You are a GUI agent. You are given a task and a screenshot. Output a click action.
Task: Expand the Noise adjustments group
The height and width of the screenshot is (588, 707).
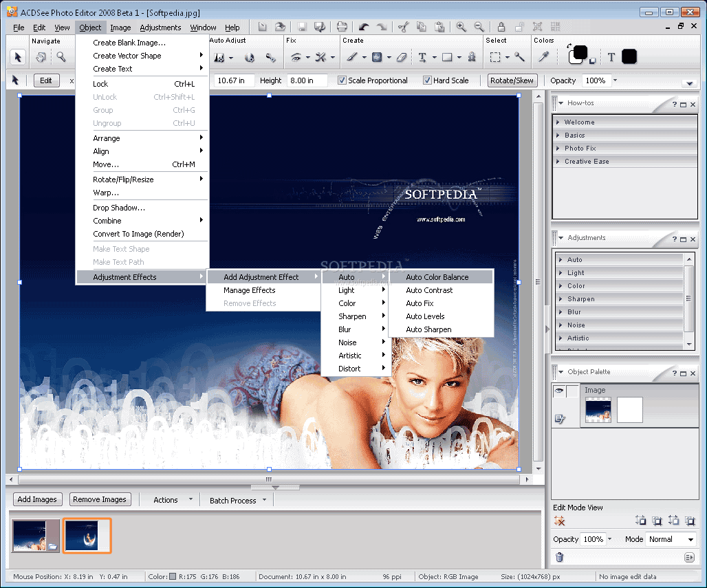point(561,325)
